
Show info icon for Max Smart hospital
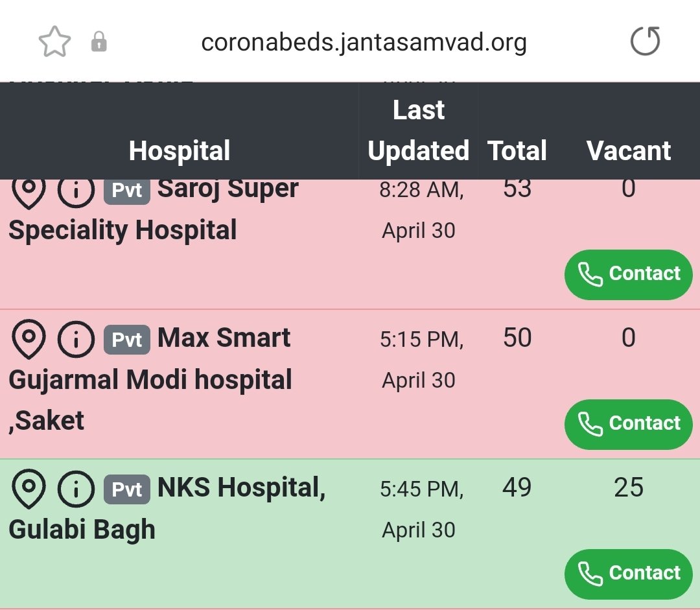point(76,340)
